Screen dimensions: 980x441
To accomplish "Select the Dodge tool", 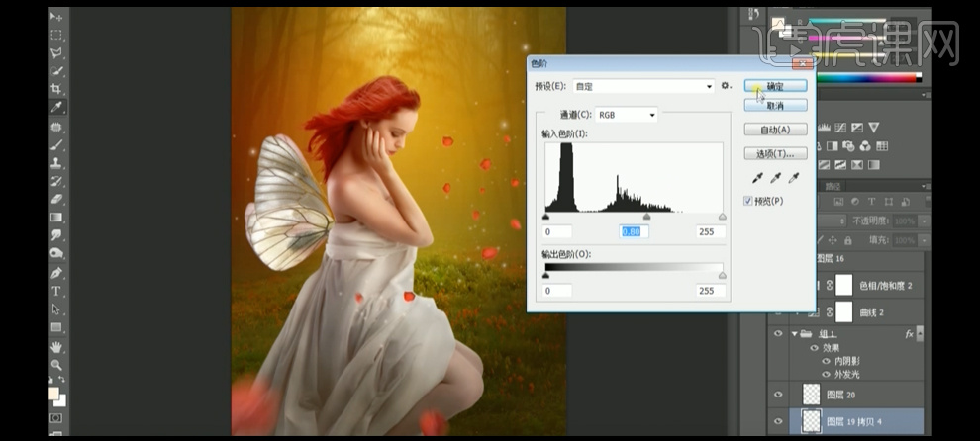I will 56,253.
